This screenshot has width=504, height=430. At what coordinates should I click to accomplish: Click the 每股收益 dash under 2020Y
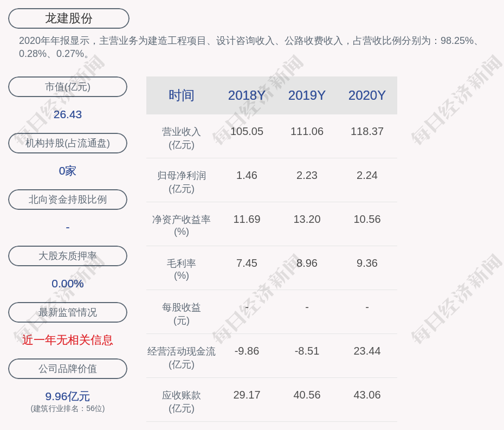(x=367, y=307)
